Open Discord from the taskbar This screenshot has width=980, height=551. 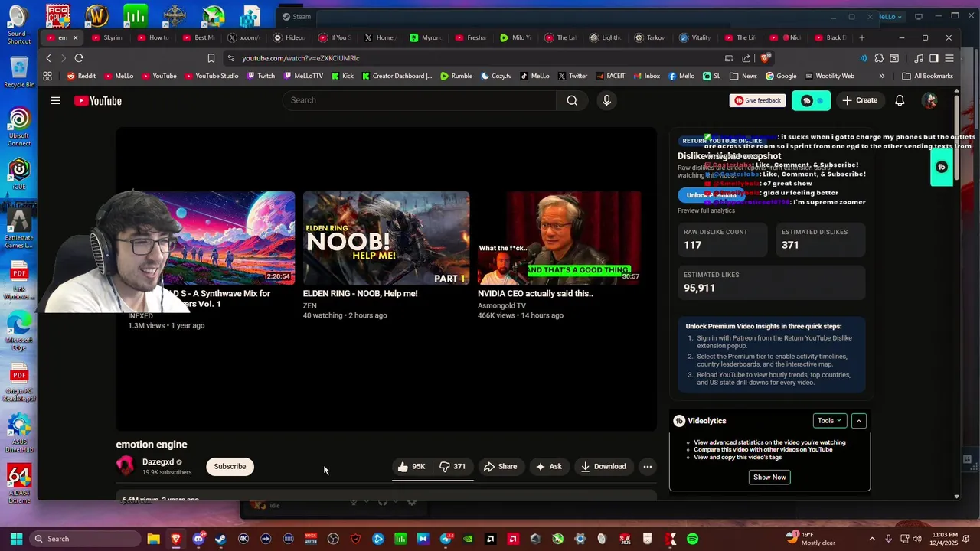198,539
